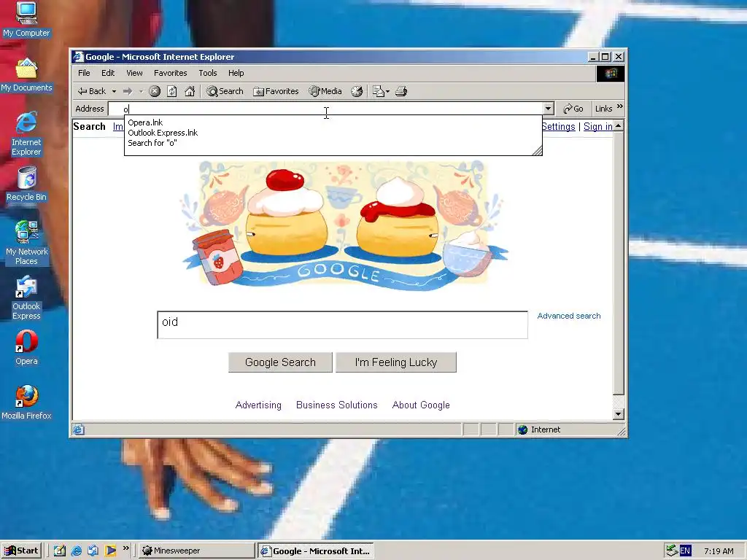This screenshot has width=747, height=560.
Task: Click the Stop loading icon
Action: 155,91
